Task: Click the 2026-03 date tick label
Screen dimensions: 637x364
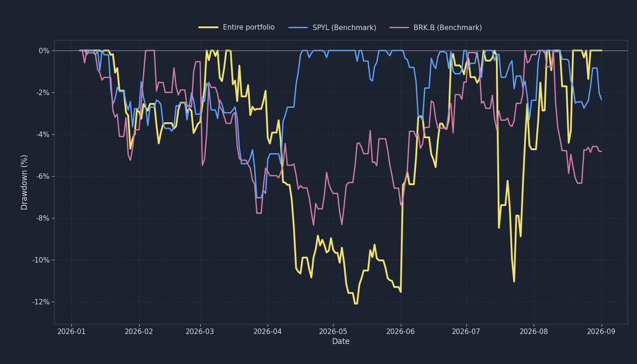Action: click(200, 331)
